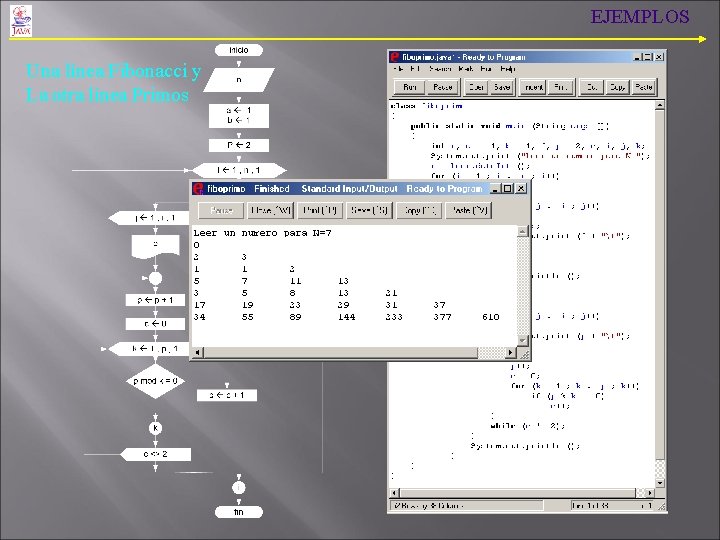Close the fiboprimo output window
The image size is (720, 540).
[521, 189]
